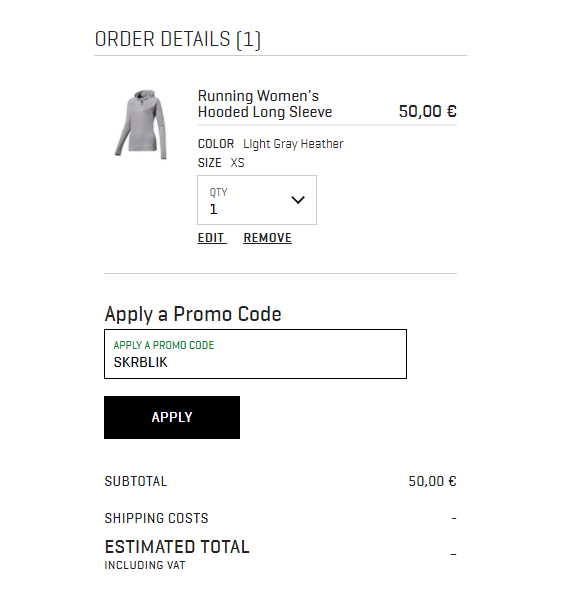Click the item price 50,00 € beside the title
Screen dimensions: 568x596
point(428,111)
